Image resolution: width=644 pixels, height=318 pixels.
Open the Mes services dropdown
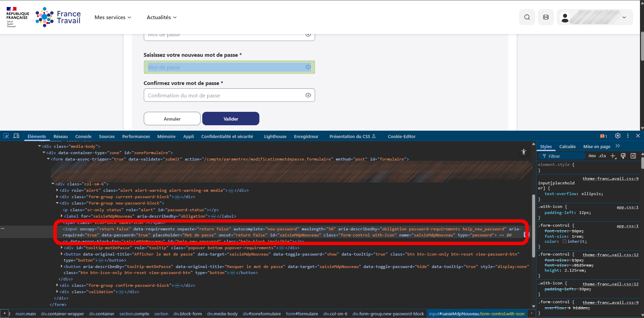pyautogui.click(x=113, y=17)
